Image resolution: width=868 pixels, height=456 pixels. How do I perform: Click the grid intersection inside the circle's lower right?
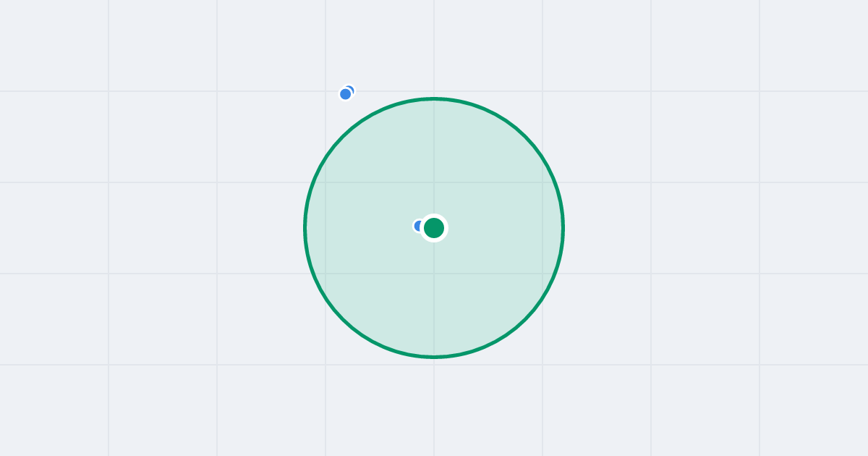(x=542, y=274)
